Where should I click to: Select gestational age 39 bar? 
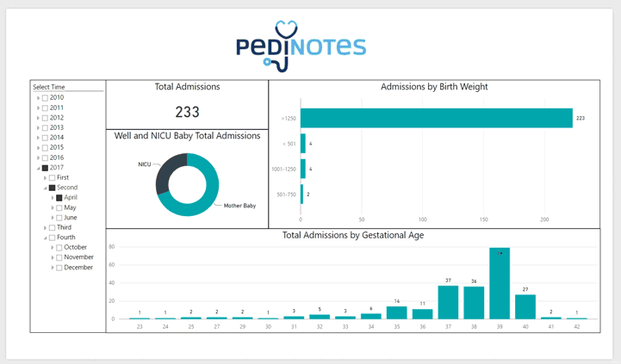[x=500, y=283]
